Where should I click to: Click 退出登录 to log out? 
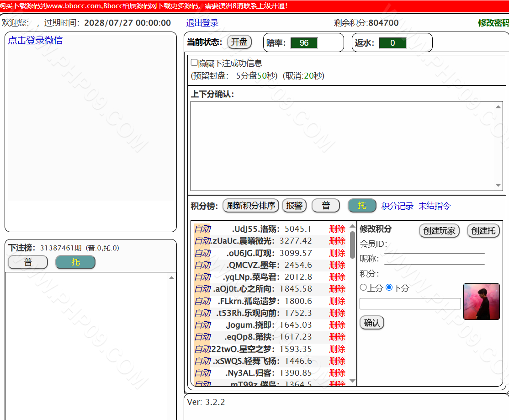click(x=202, y=23)
